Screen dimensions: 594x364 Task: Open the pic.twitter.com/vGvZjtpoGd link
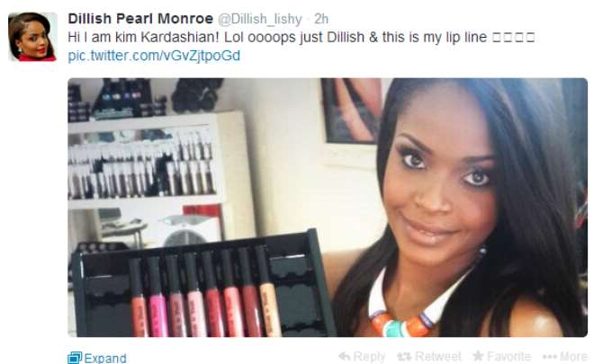click(x=154, y=56)
